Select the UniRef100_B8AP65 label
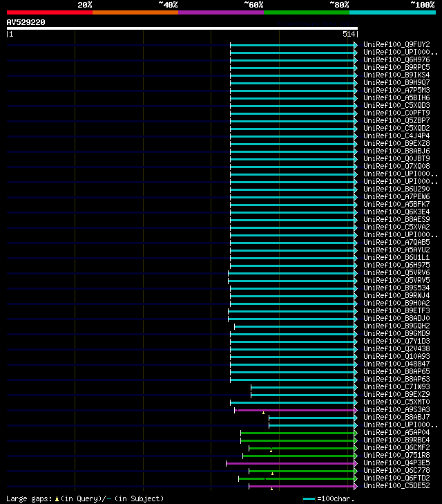The height and width of the screenshot is (504, 442). (x=396, y=371)
